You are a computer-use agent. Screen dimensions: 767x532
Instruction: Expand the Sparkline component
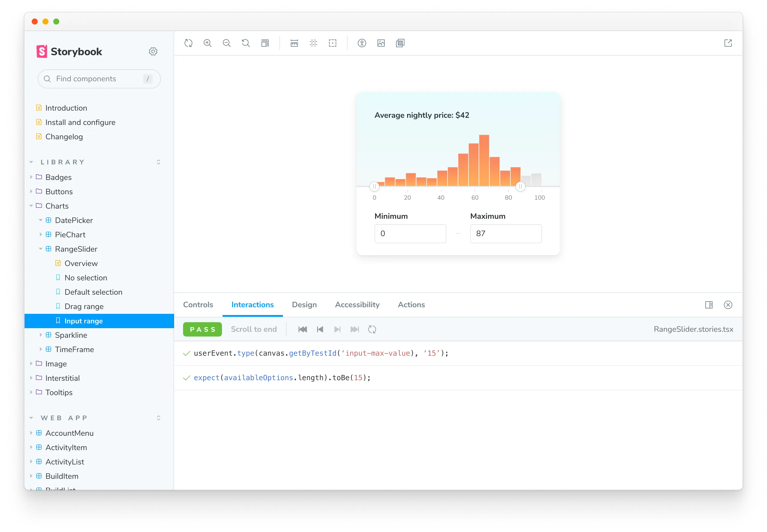(41, 335)
